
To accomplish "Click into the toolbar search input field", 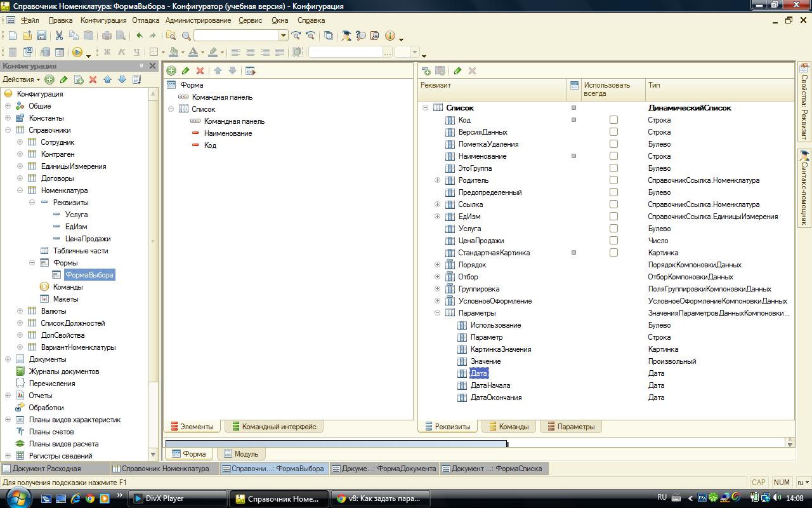I will click(237, 36).
